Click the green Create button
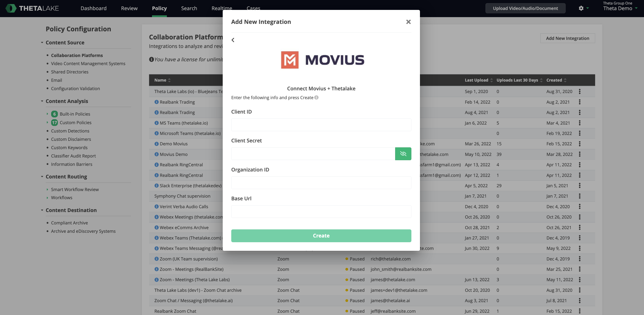The width and height of the screenshot is (644, 315). [321, 236]
